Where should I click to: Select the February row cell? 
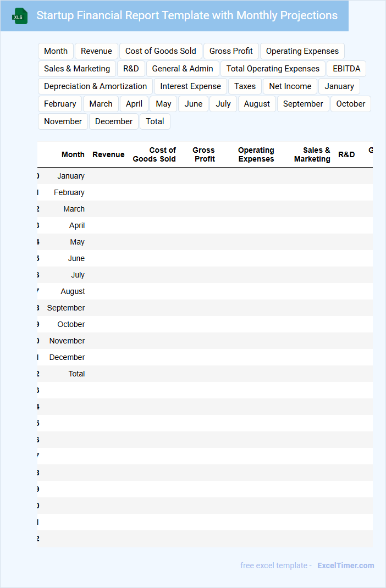point(69,192)
